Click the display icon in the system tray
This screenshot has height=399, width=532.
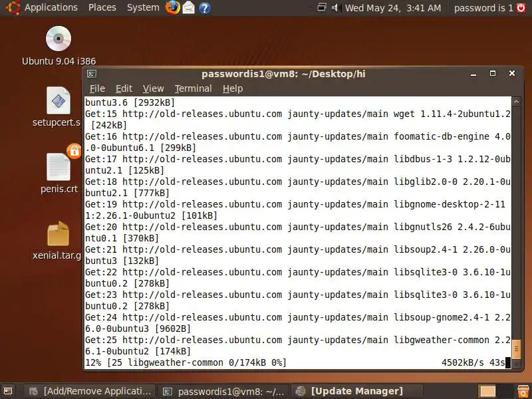point(321,7)
